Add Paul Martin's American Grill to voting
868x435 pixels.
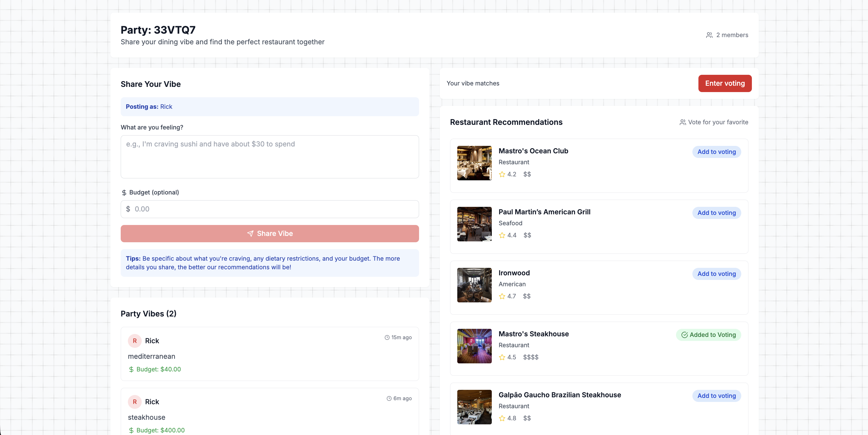[716, 213]
